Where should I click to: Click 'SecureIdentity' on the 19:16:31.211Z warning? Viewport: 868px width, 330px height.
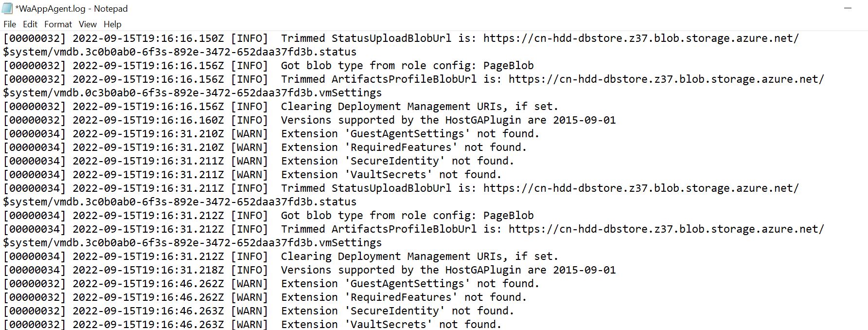tap(395, 161)
